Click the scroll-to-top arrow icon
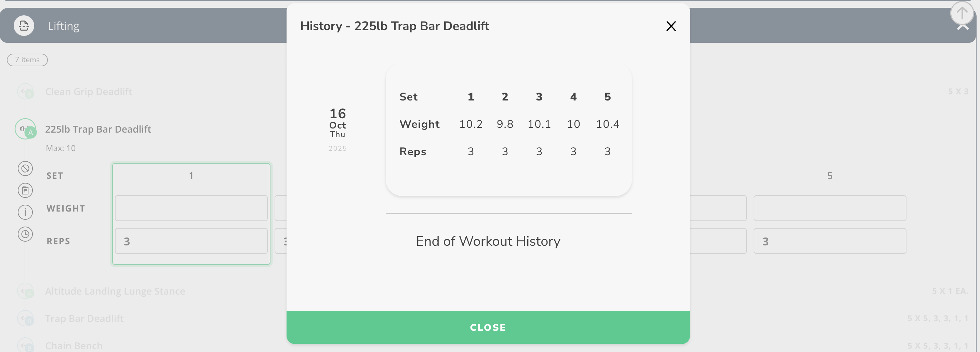The image size is (980, 352). 961,13
